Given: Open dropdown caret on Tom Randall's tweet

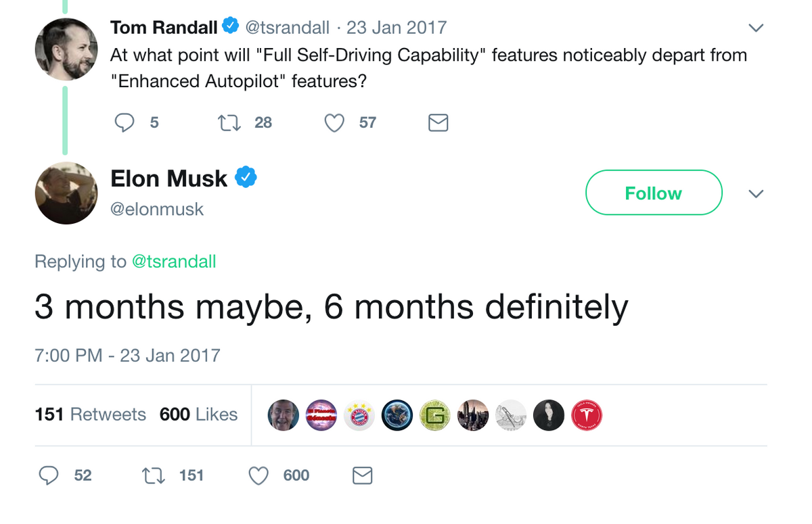Looking at the screenshot, I should pyautogui.click(x=756, y=28).
